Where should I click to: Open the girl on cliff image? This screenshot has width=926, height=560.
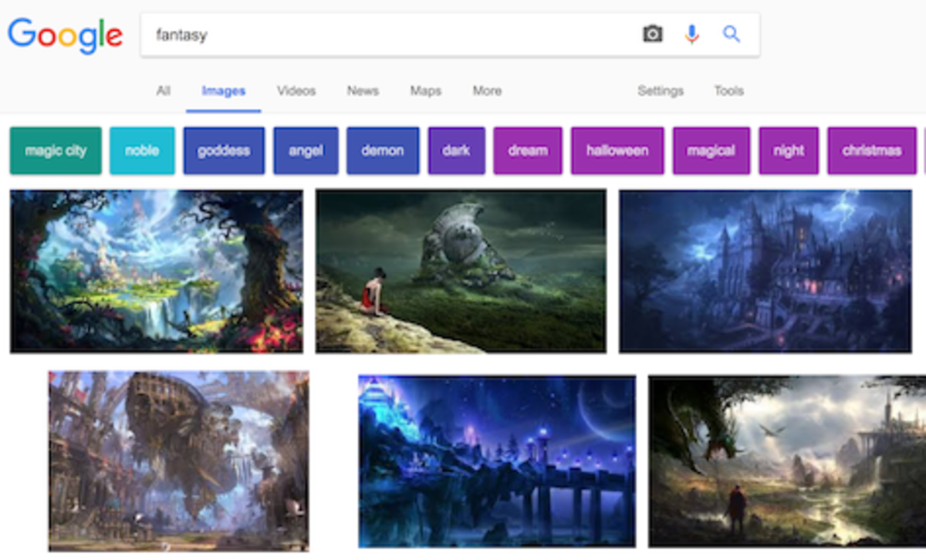tap(461, 272)
